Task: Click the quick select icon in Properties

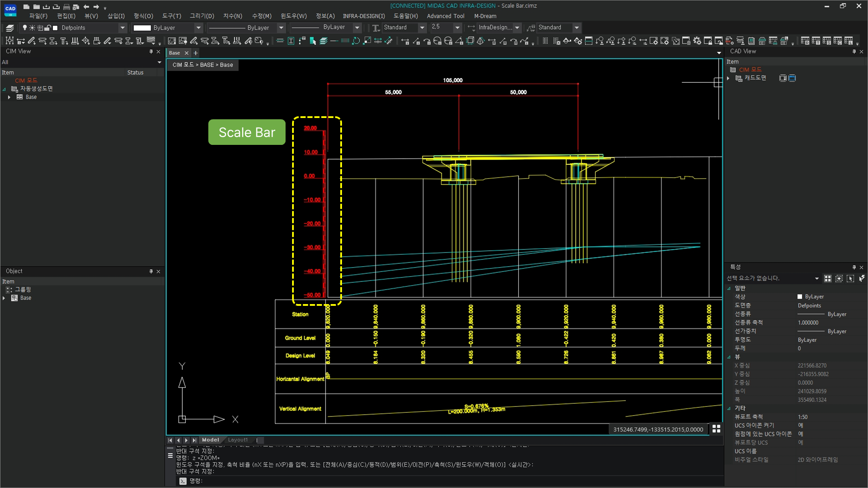Action: point(861,278)
